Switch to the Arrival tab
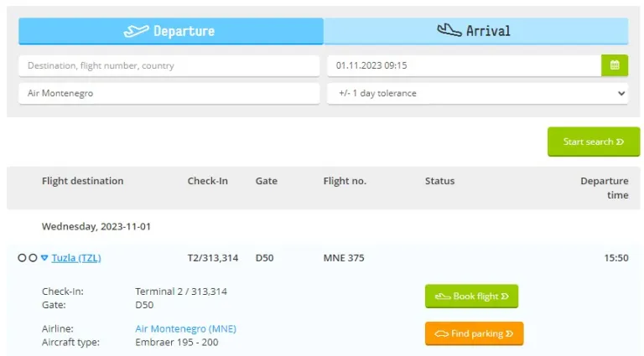 point(475,31)
